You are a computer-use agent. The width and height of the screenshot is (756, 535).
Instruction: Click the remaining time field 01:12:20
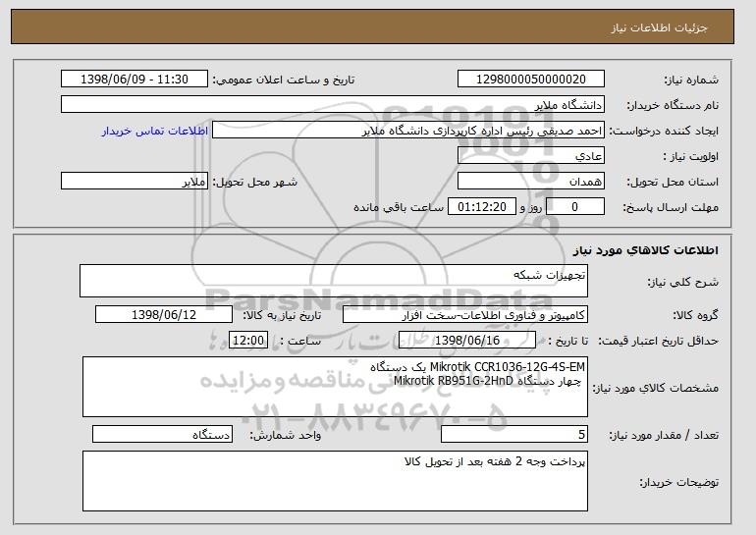coord(482,207)
